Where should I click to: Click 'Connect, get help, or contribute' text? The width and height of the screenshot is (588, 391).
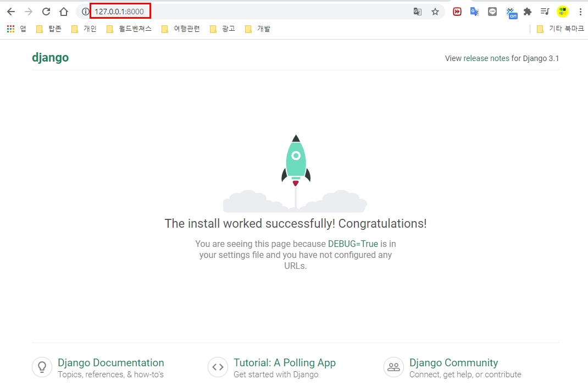coord(465,375)
